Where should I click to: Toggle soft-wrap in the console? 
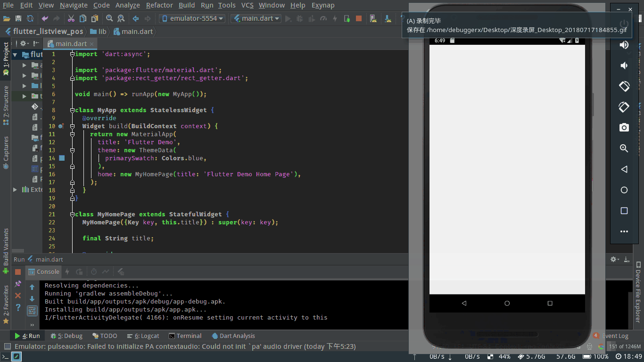click(32, 311)
